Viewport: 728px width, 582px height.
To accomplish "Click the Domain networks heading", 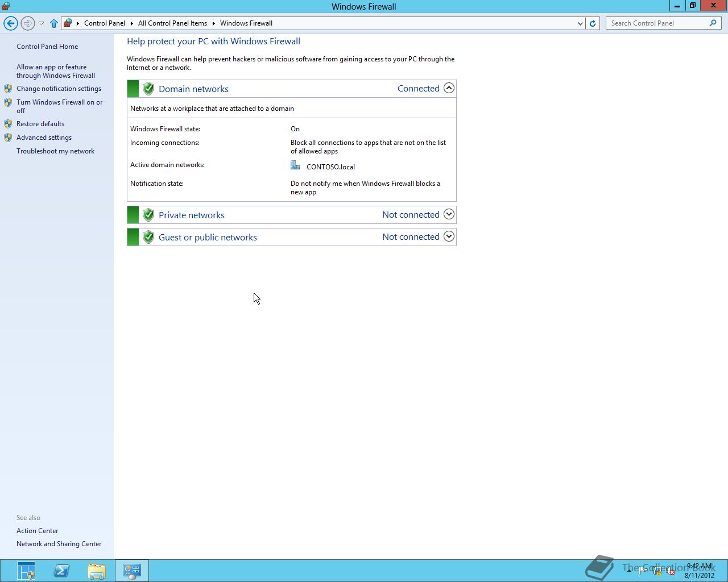I will [193, 89].
